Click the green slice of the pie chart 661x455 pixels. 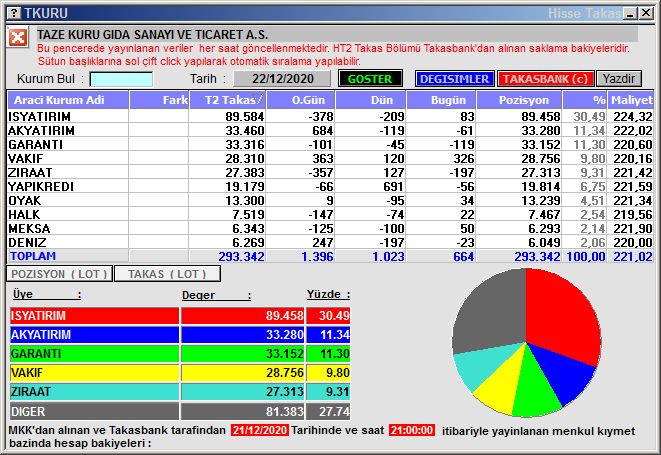(x=535, y=388)
